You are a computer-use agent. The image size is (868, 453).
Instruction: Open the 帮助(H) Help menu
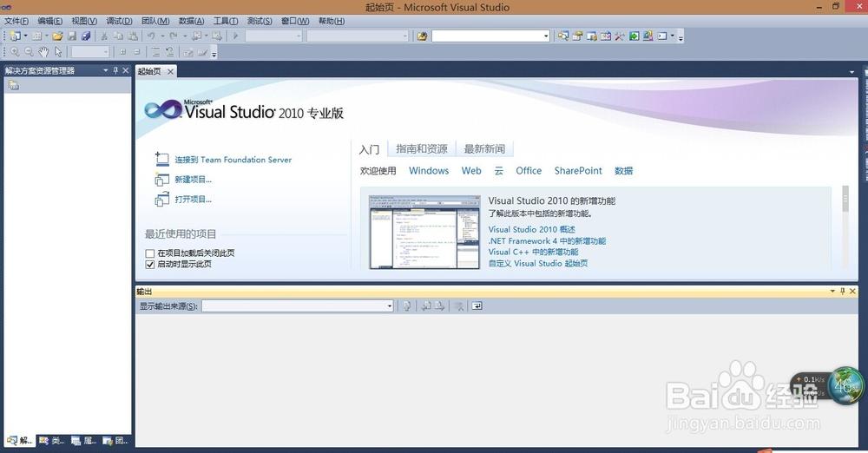point(332,21)
